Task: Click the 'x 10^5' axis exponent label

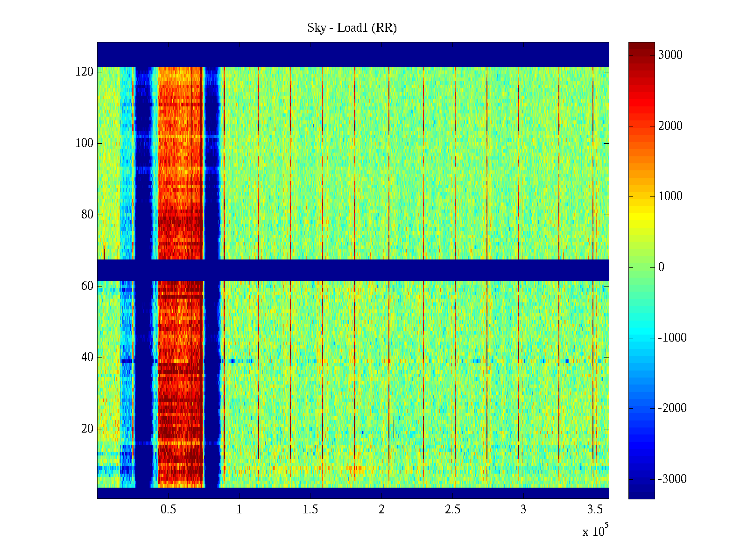Action: click(595, 531)
